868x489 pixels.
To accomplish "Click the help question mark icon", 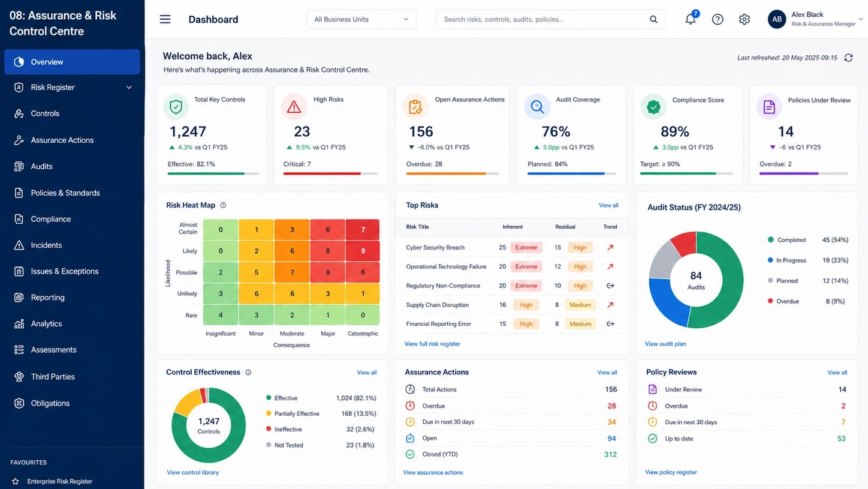I will pos(718,19).
